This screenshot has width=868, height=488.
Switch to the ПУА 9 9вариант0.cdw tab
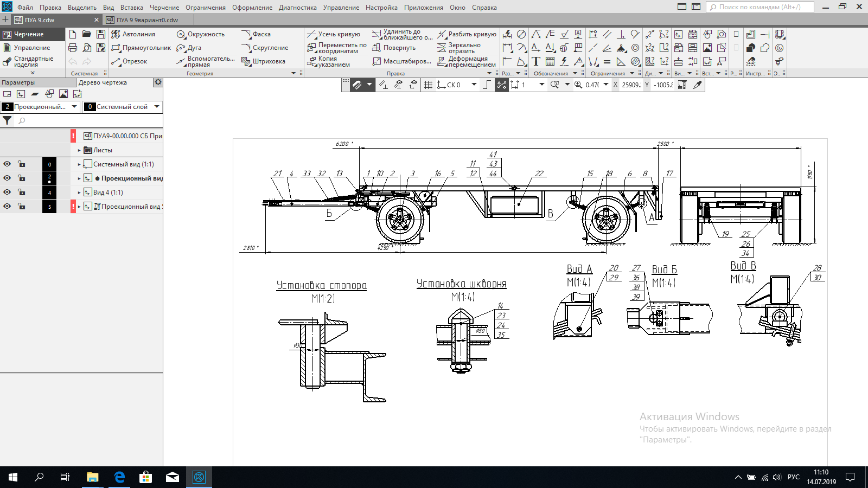click(x=147, y=20)
